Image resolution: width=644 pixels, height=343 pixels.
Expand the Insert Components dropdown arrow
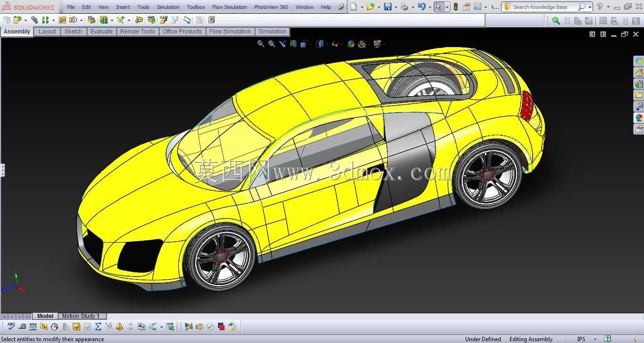(x=25, y=20)
